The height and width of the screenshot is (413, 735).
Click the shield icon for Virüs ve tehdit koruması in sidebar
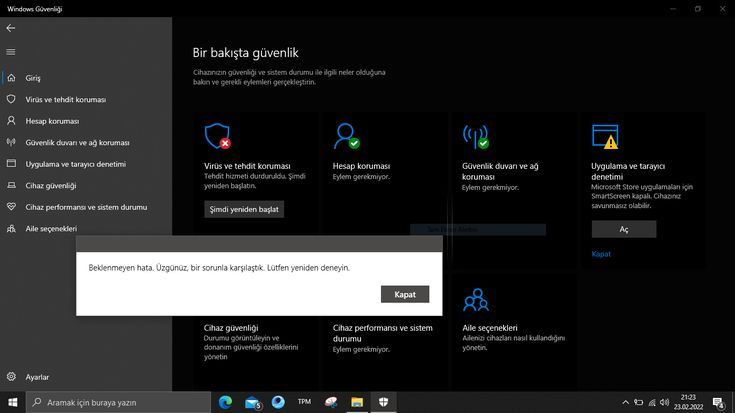11,99
